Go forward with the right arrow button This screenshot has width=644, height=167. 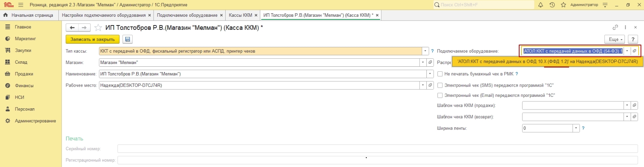pos(84,27)
